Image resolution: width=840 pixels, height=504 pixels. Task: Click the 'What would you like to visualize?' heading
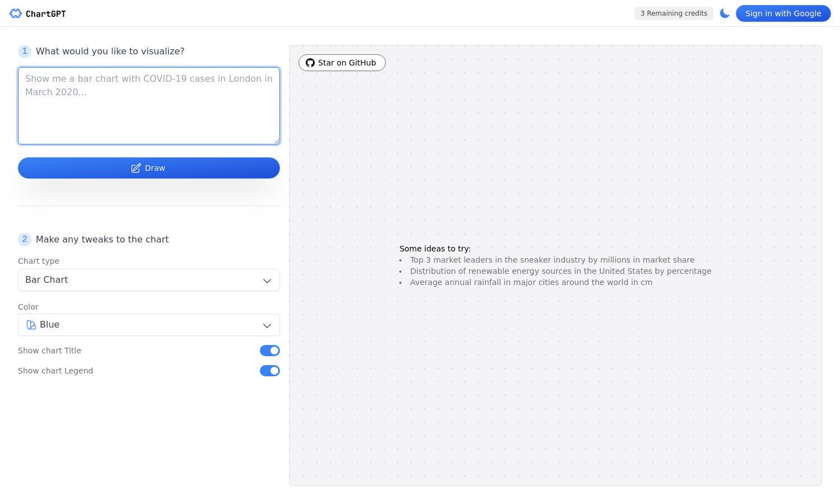pyautogui.click(x=110, y=51)
